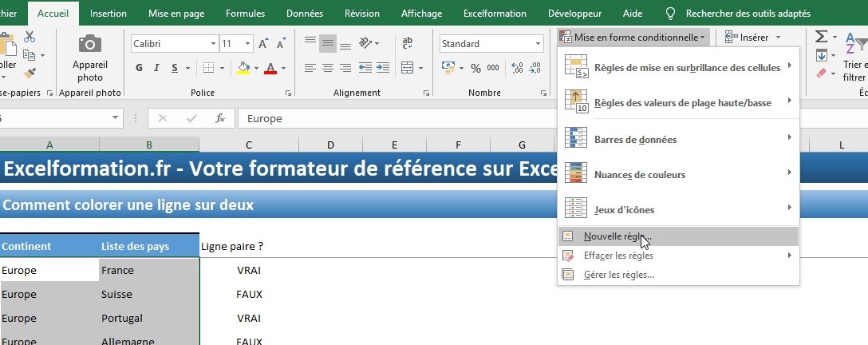The image size is (868, 345).
Task: Click the Cut scissors icon
Action: (x=30, y=37)
